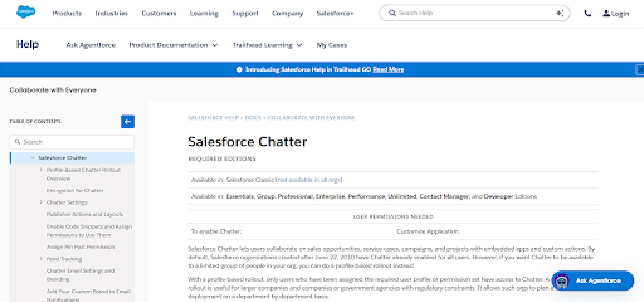Click the 'To enable Chatter:' cell
The height and width of the screenshot is (302, 644).
216,231
